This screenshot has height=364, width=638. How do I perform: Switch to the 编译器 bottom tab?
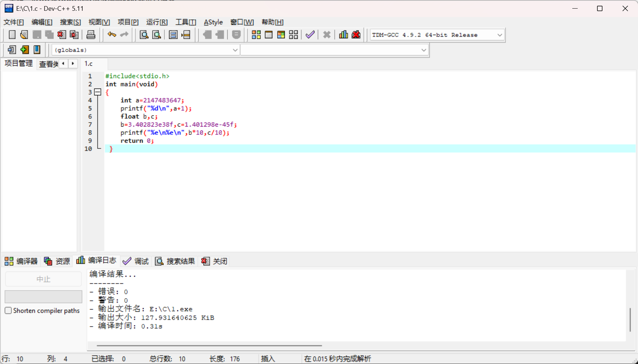coord(21,261)
